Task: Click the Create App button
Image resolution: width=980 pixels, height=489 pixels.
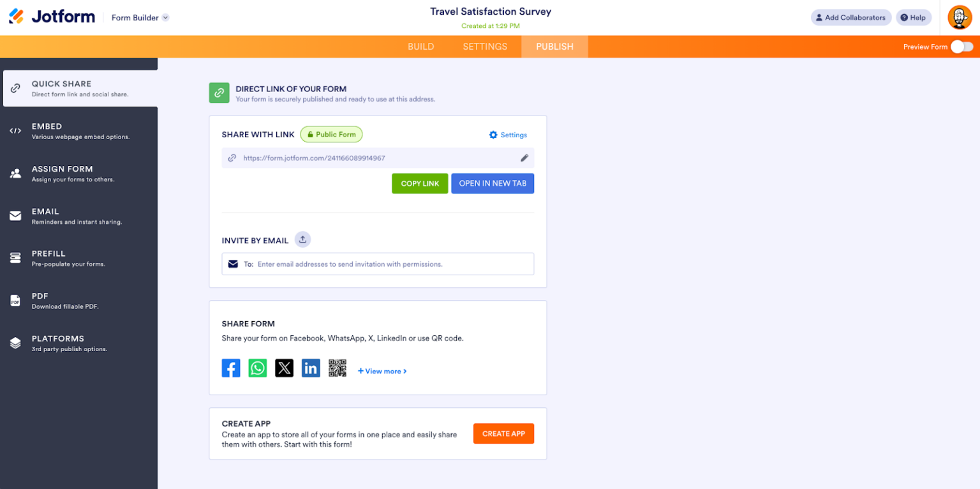Action: [503, 433]
